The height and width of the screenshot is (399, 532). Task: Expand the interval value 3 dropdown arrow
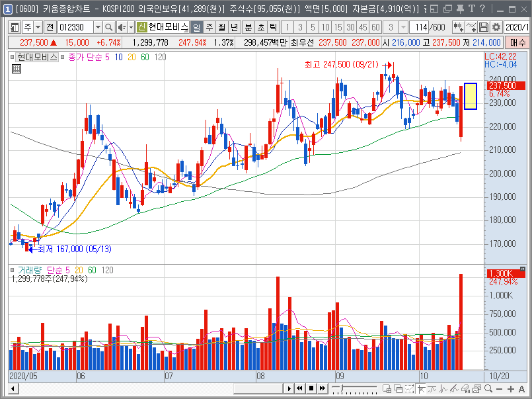tap(403, 27)
